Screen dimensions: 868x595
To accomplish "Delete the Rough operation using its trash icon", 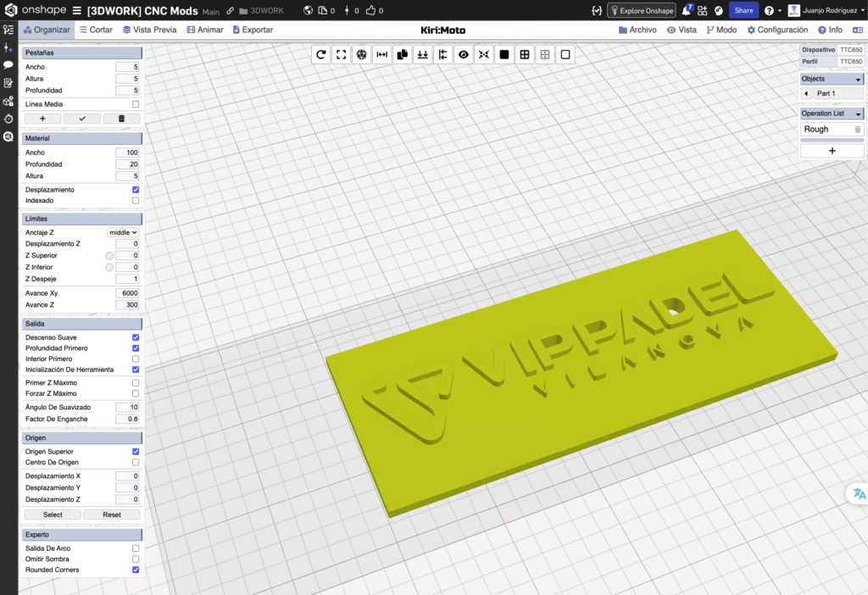I will pyautogui.click(x=857, y=129).
